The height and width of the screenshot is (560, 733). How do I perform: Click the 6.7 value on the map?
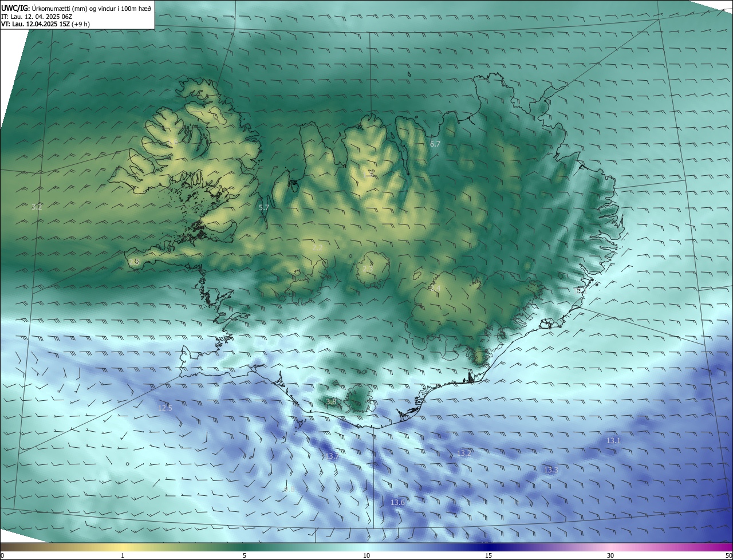point(435,144)
